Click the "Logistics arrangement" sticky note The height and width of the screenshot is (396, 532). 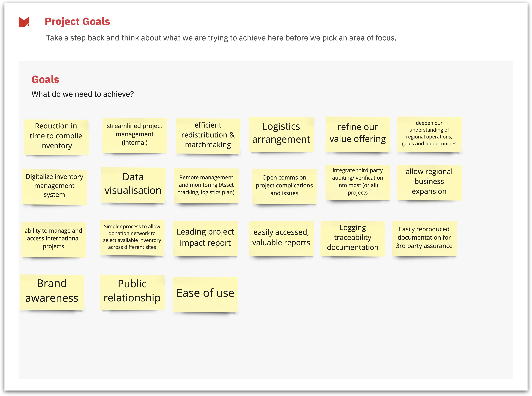pos(281,134)
